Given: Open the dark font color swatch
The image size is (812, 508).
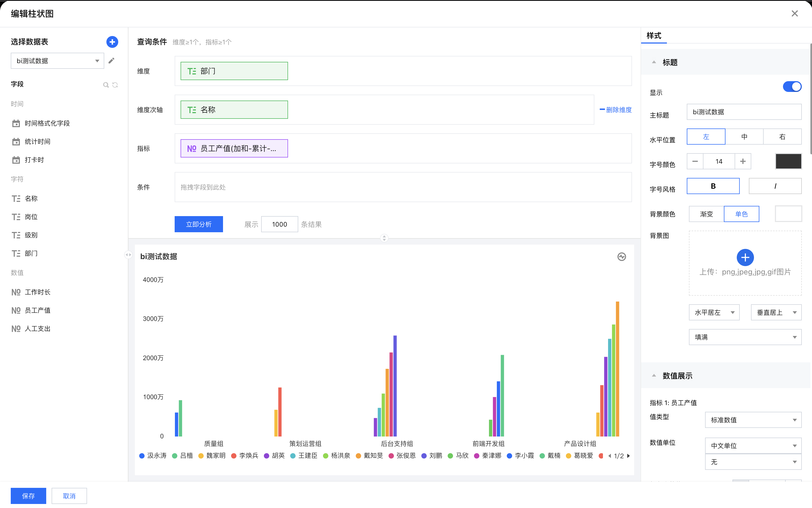Looking at the screenshot, I should 788,162.
